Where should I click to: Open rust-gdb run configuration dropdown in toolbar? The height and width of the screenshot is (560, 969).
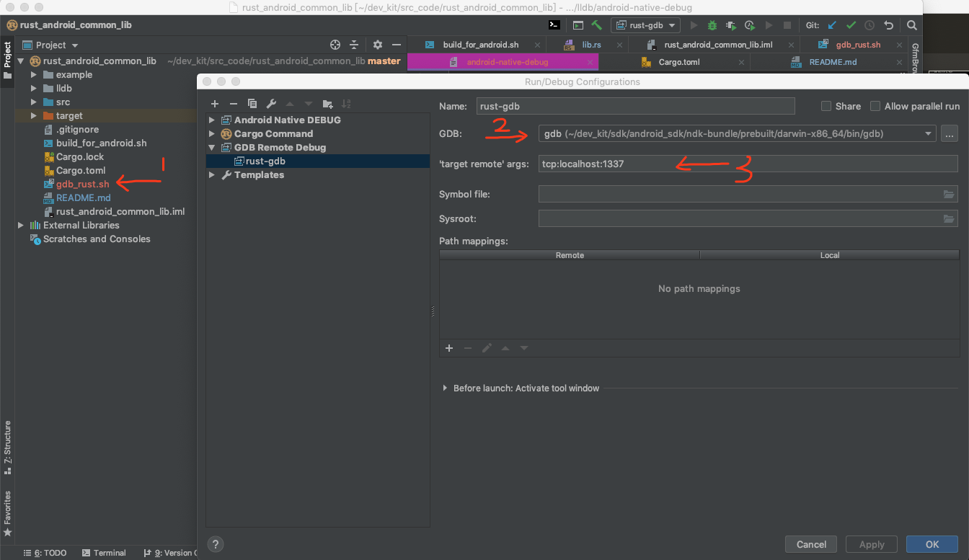click(x=645, y=25)
